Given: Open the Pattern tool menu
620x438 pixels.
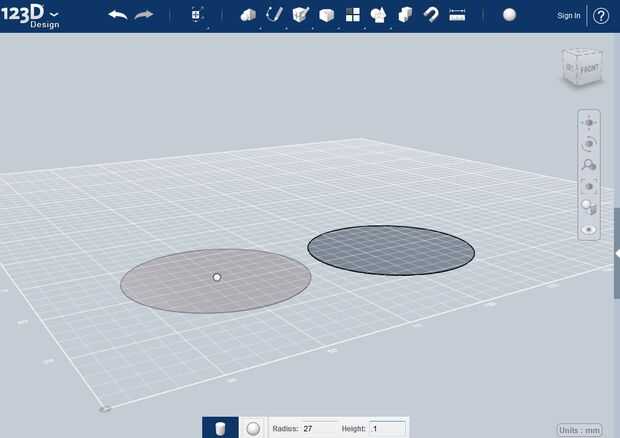Looking at the screenshot, I should 353,15.
